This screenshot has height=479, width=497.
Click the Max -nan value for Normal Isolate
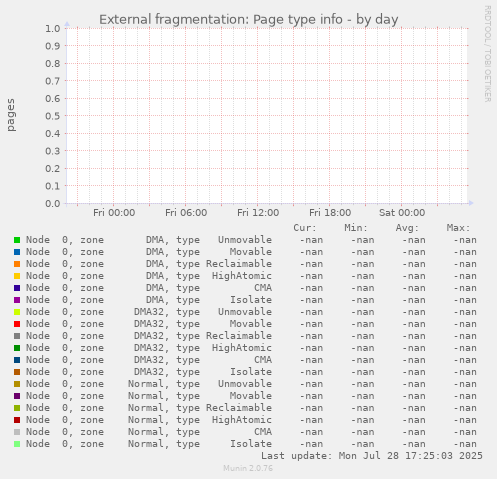tap(465, 444)
